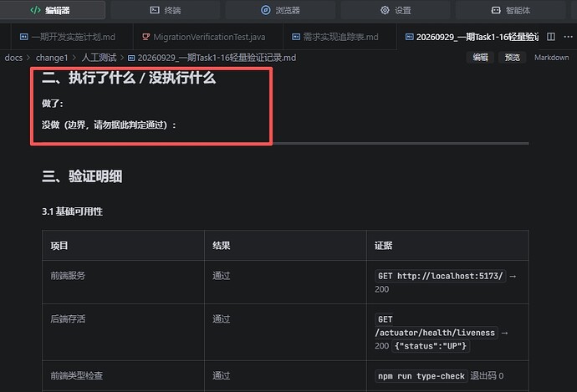
Task: Open the more actions ellipsis menu
Action: click(568, 37)
